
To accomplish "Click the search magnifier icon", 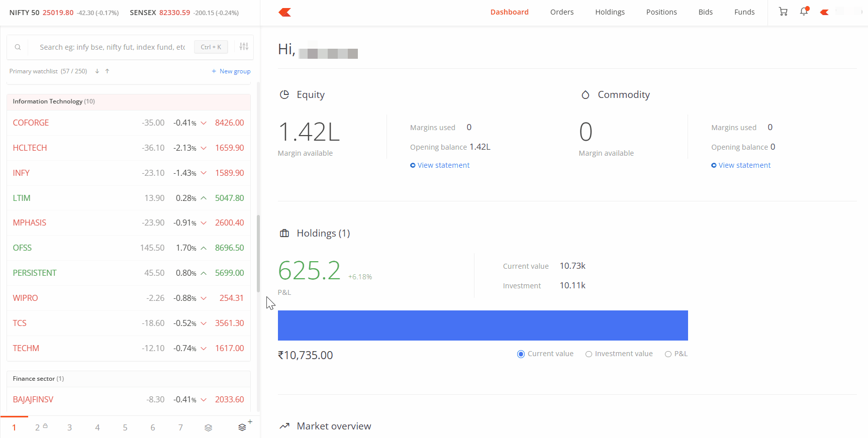I will [x=18, y=47].
